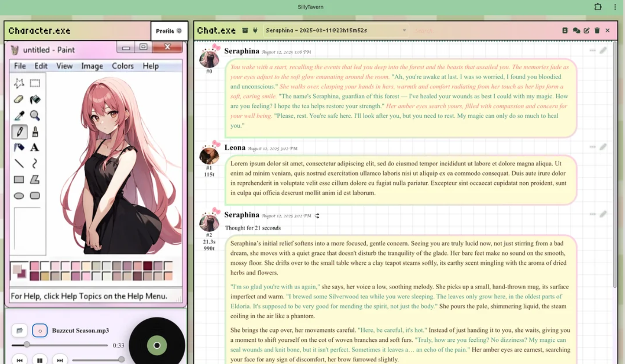Click the plug connection icon beside Chat.exe
This screenshot has height=364, width=625.
[x=255, y=30]
